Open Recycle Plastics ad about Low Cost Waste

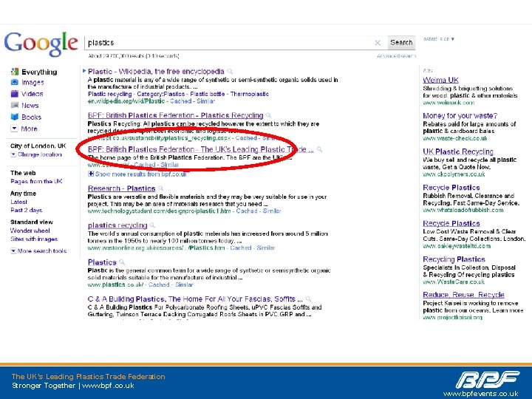(451, 224)
